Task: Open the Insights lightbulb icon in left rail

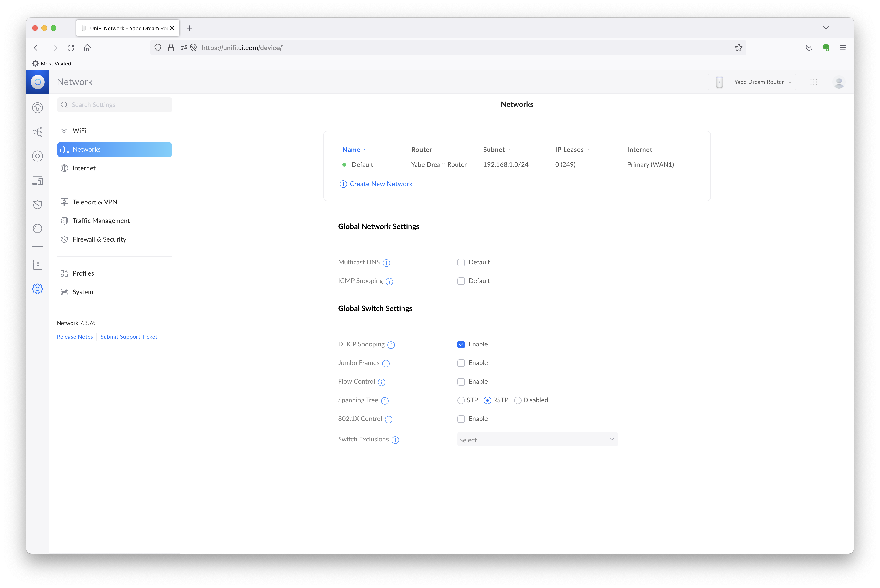Action: (38, 229)
